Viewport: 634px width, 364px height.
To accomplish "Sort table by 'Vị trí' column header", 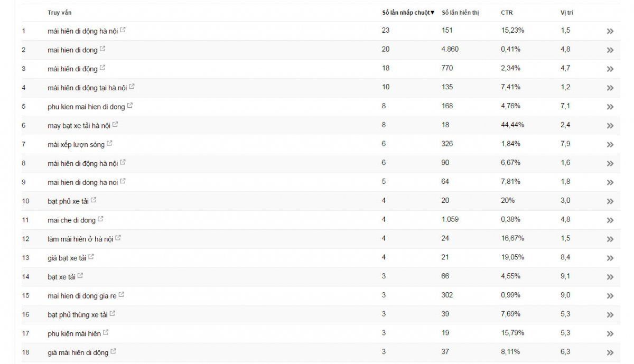I will click(x=567, y=13).
